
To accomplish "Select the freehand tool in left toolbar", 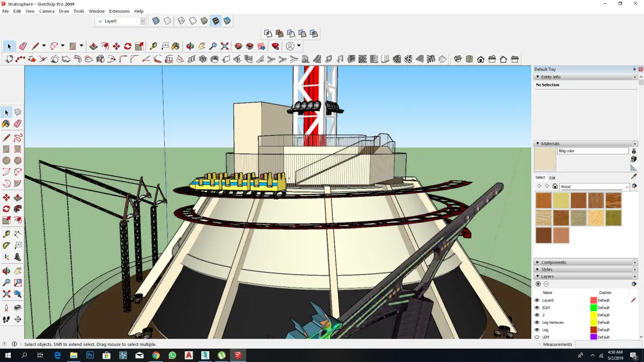I will coord(18,138).
